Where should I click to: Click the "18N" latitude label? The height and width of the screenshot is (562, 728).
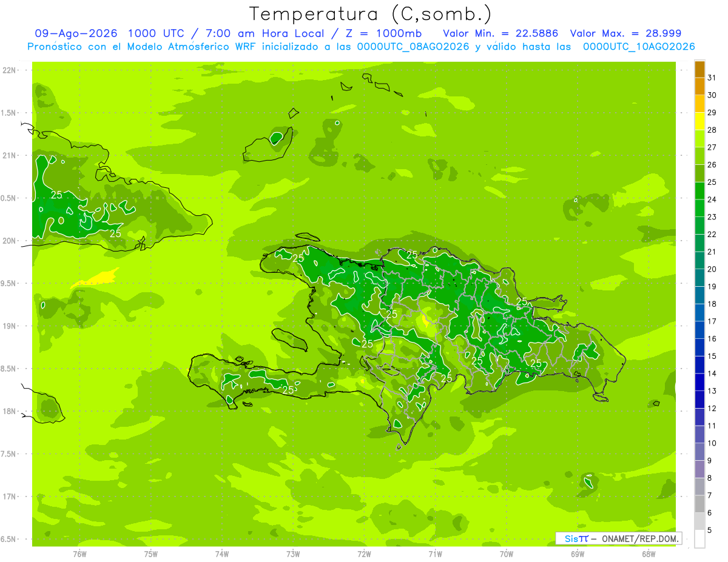coord(10,411)
